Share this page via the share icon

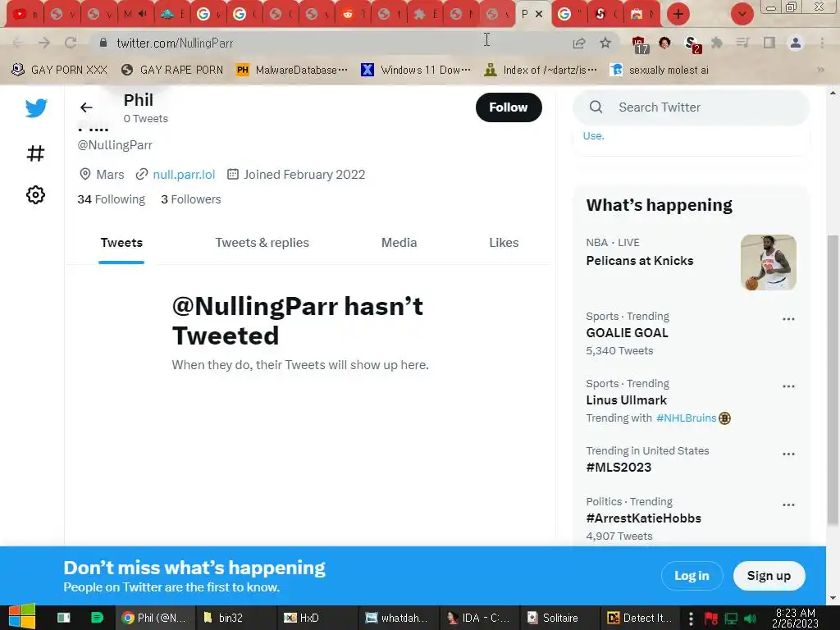click(579, 43)
